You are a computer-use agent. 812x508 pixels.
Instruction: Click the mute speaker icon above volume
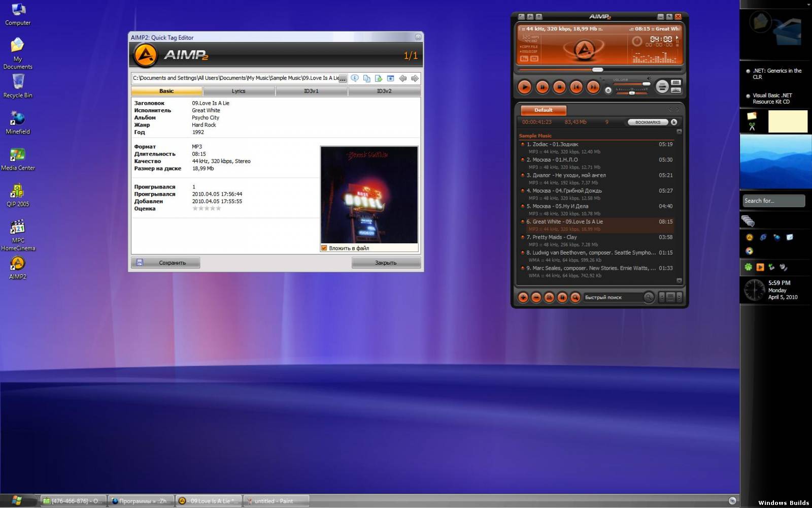(648, 78)
